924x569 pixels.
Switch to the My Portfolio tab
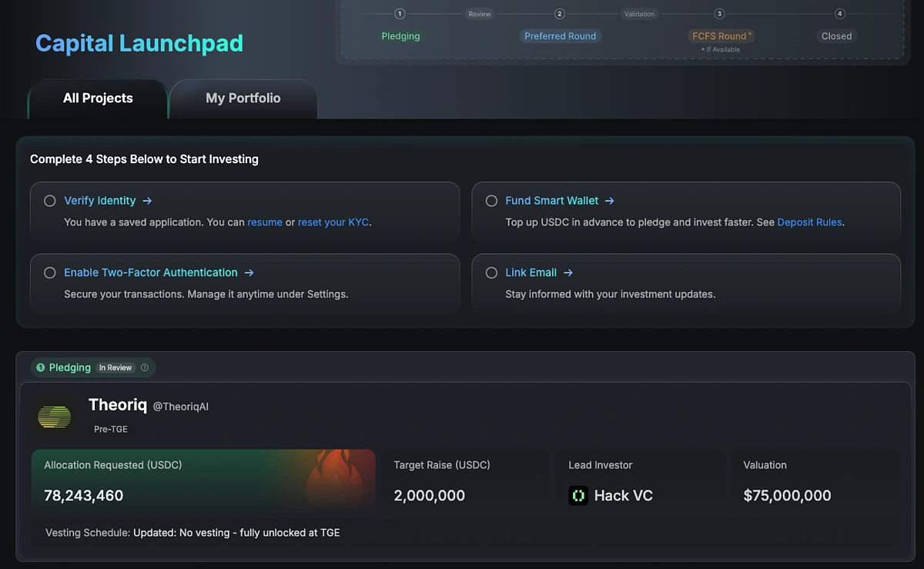click(x=243, y=98)
